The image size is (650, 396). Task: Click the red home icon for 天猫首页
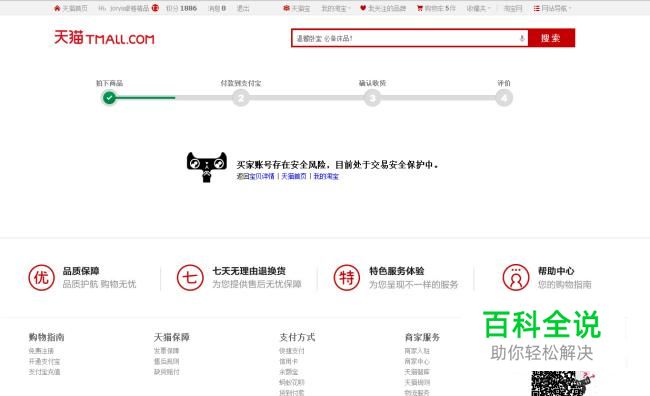(57, 8)
